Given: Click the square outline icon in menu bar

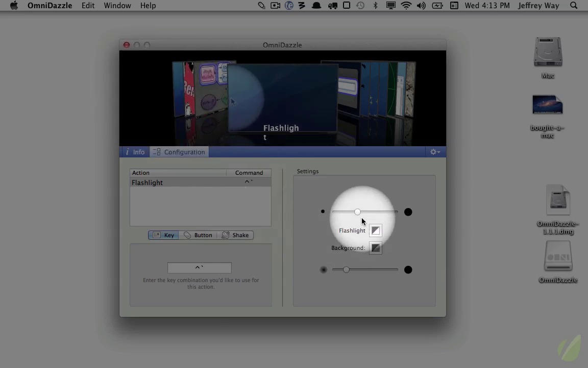Looking at the screenshot, I should (x=347, y=6).
